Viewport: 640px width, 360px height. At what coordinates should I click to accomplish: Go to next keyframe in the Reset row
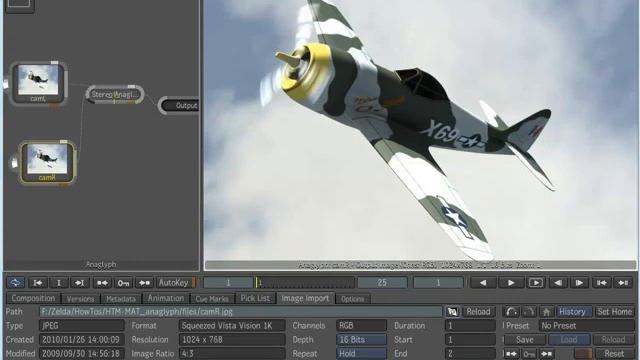547,353
